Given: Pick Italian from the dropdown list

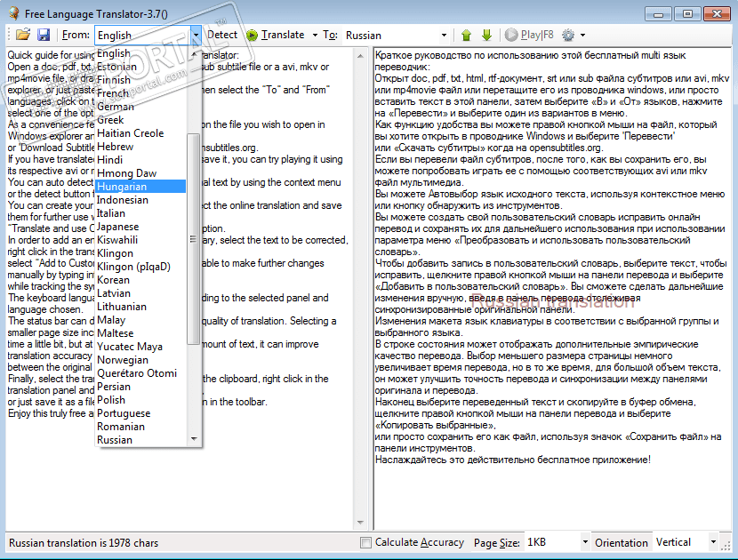Looking at the screenshot, I should point(140,213).
